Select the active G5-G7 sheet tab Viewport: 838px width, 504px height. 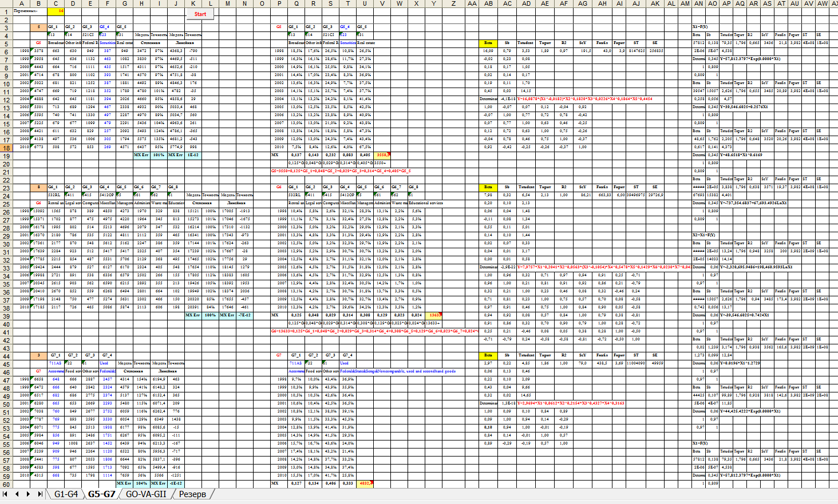(101, 494)
